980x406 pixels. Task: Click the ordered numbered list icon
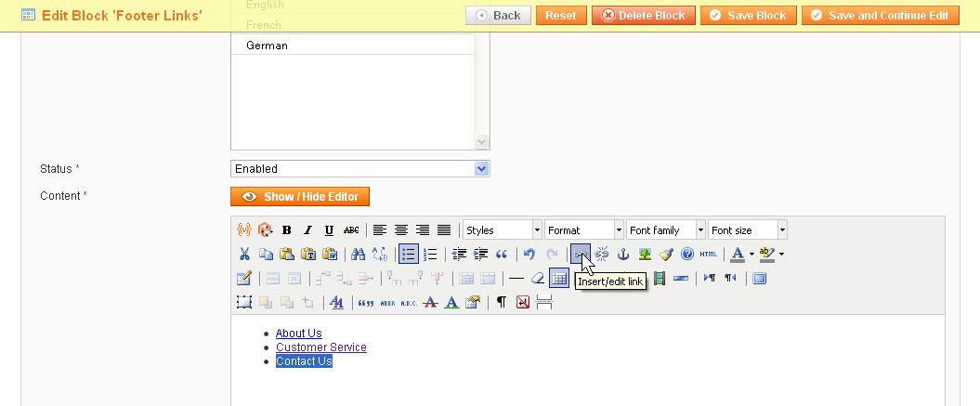tap(430, 254)
